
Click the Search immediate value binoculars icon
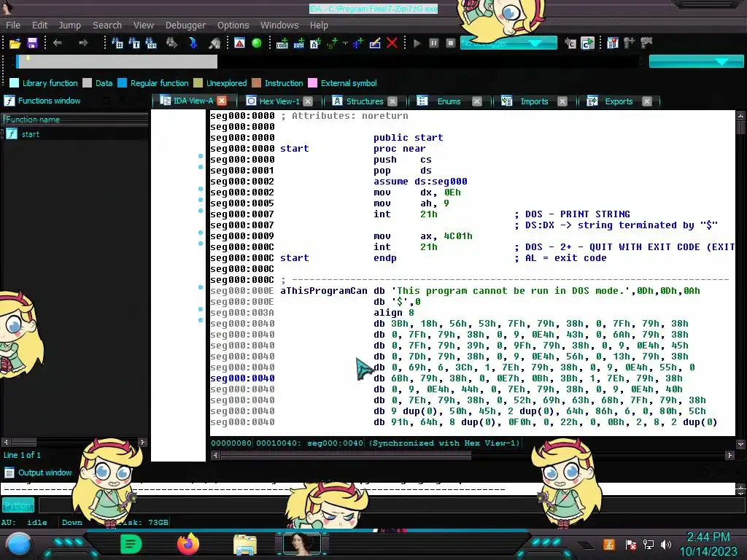tap(117, 43)
